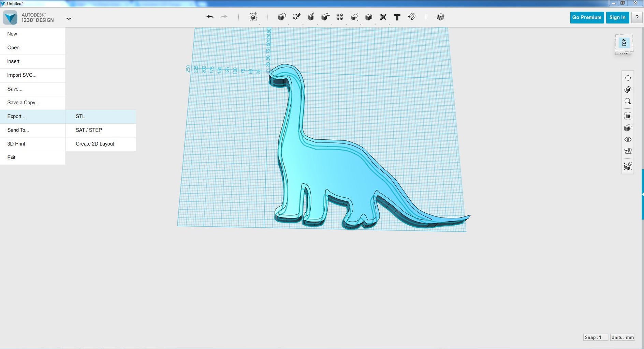Click the Go Premium button
The width and height of the screenshot is (644, 349).
(586, 17)
